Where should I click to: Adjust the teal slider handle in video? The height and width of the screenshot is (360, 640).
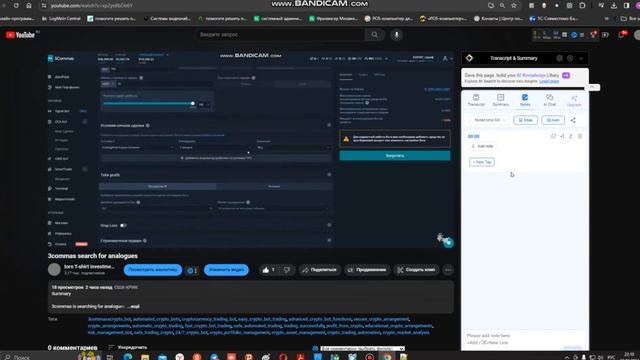coord(193,104)
